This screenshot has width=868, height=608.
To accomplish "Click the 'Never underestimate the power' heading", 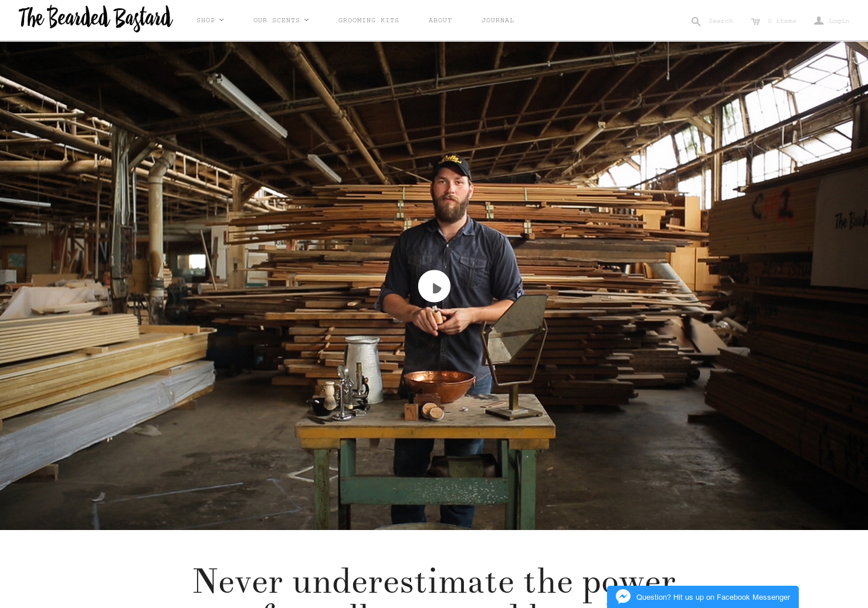I will point(434,582).
